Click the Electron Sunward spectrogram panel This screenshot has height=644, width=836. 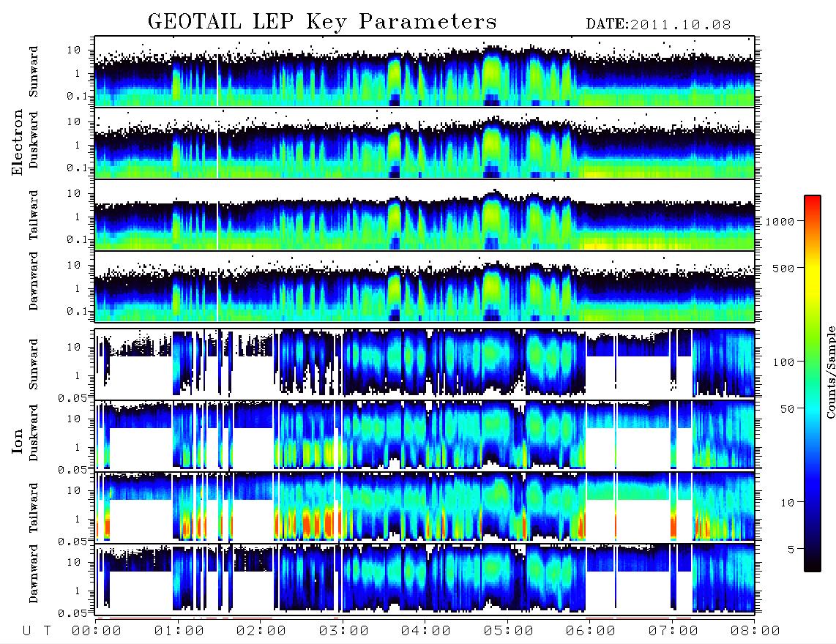tap(425, 72)
